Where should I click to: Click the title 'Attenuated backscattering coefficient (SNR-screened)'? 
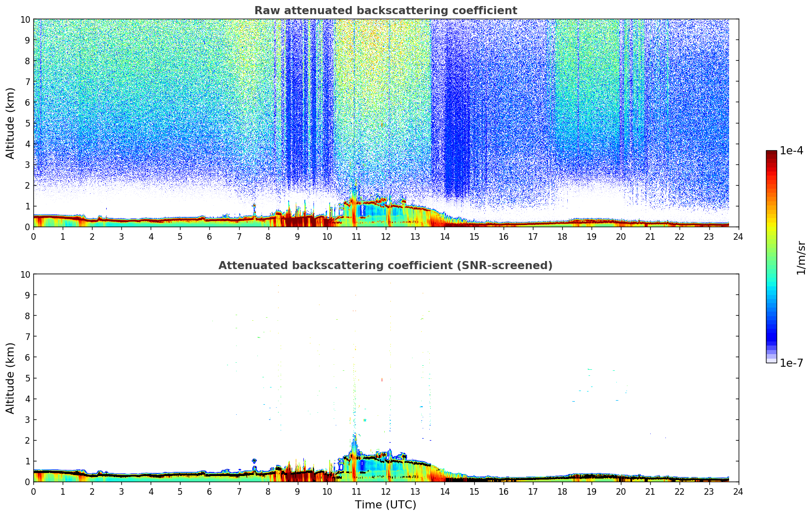(x=385, y=266)
